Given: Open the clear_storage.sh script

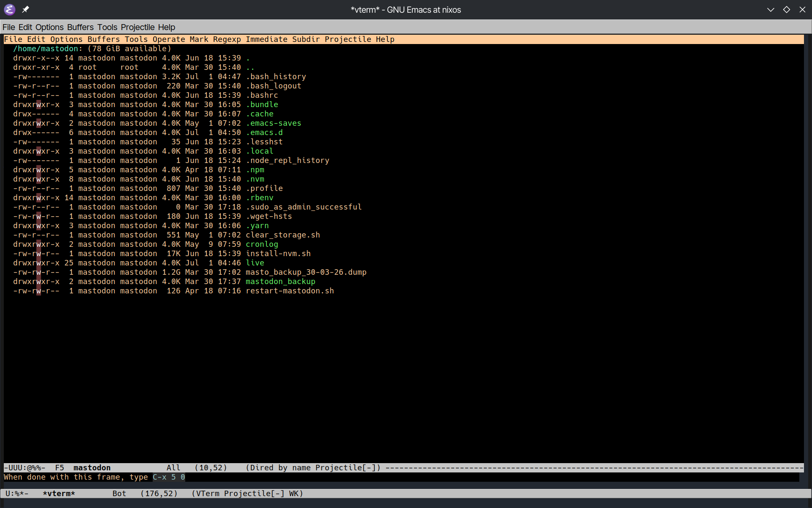Looking at the screenshot, I should pos(283,235).
